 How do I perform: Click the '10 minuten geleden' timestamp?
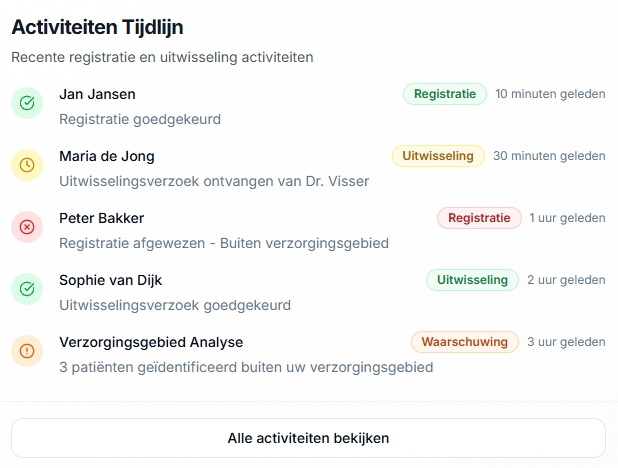pos(550,94)
